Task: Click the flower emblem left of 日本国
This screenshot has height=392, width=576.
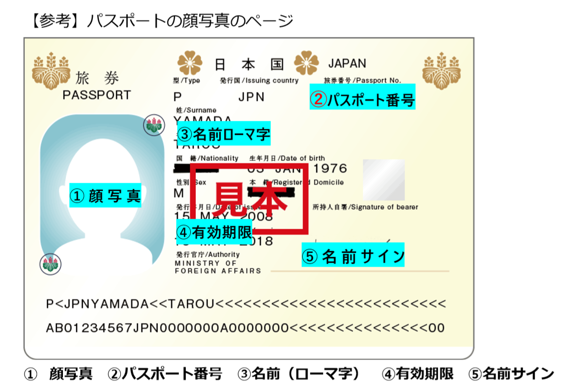Action: [190, 63]
